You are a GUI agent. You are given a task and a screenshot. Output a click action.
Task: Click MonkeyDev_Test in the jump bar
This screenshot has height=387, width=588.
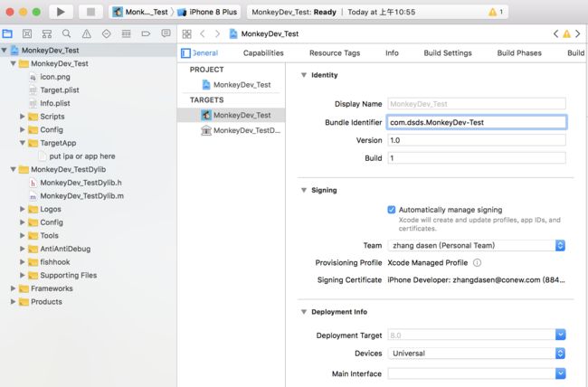point(270,33)
